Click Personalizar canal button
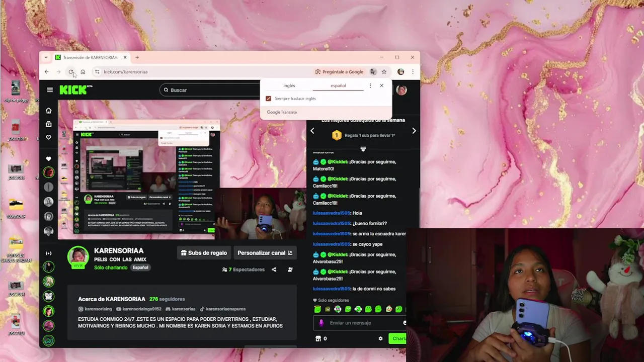The width and height of the screenshot is (644, 362). coord(265,253)
